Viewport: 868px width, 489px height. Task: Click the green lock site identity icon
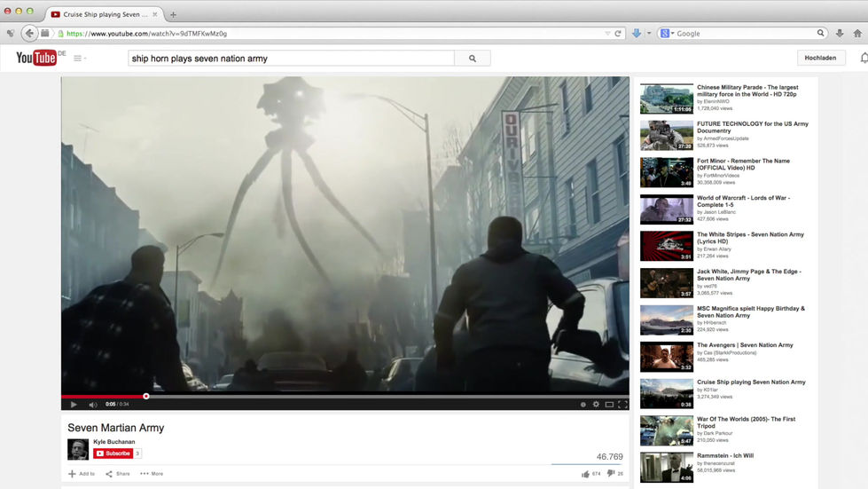click(61, 33)
